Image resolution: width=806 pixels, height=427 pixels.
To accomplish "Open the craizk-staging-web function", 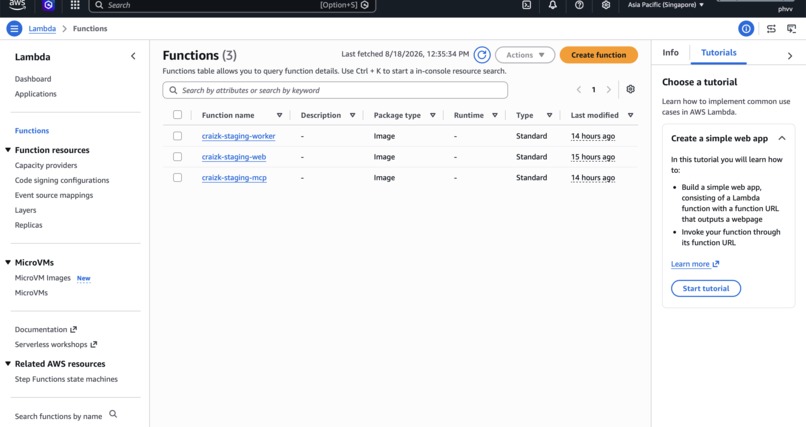I will 234,157.
